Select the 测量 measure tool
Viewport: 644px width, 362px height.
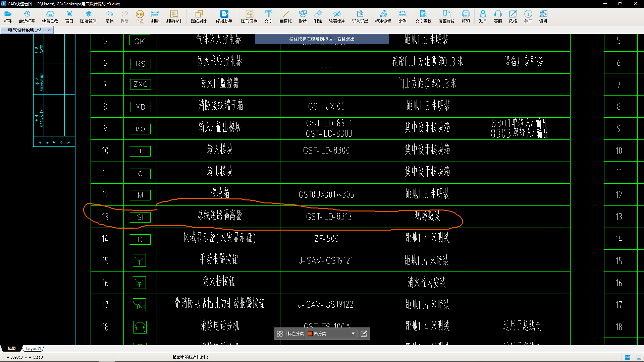coord(155,16)
